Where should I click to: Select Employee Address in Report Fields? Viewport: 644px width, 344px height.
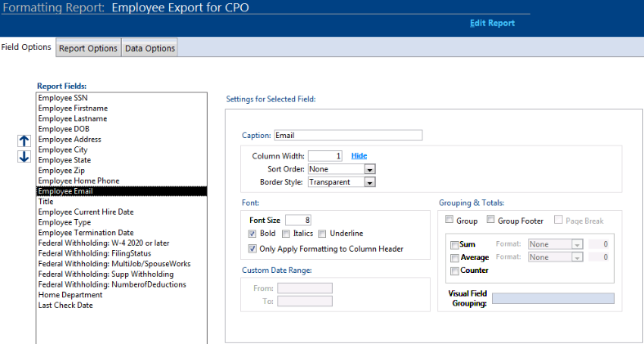[122, 140]
